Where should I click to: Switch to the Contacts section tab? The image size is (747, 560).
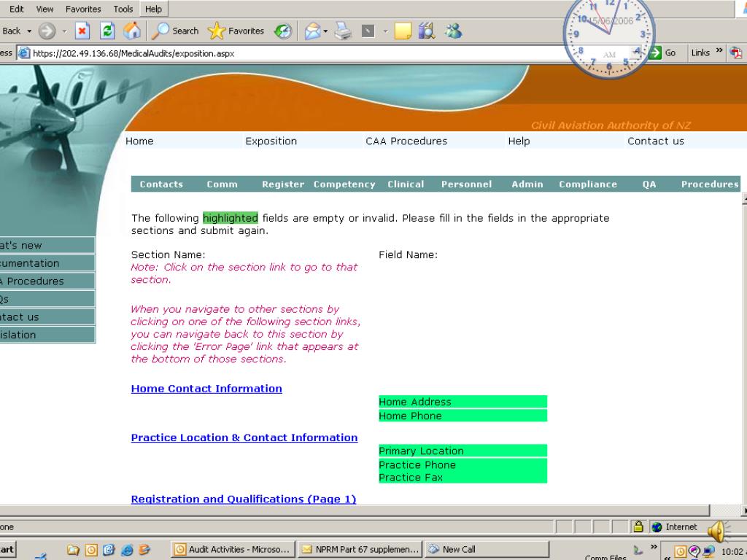pyautogui.click(x=161, y=184)
